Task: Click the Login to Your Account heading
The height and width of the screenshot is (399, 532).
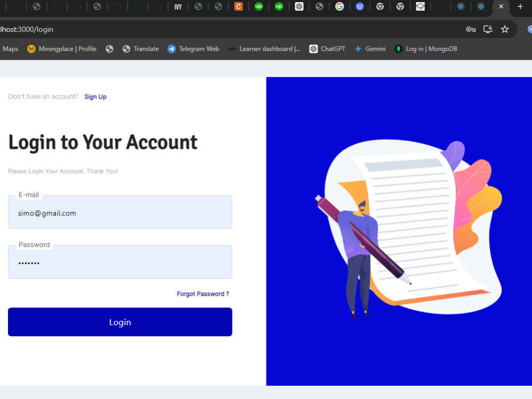Action: pos(103,142)
